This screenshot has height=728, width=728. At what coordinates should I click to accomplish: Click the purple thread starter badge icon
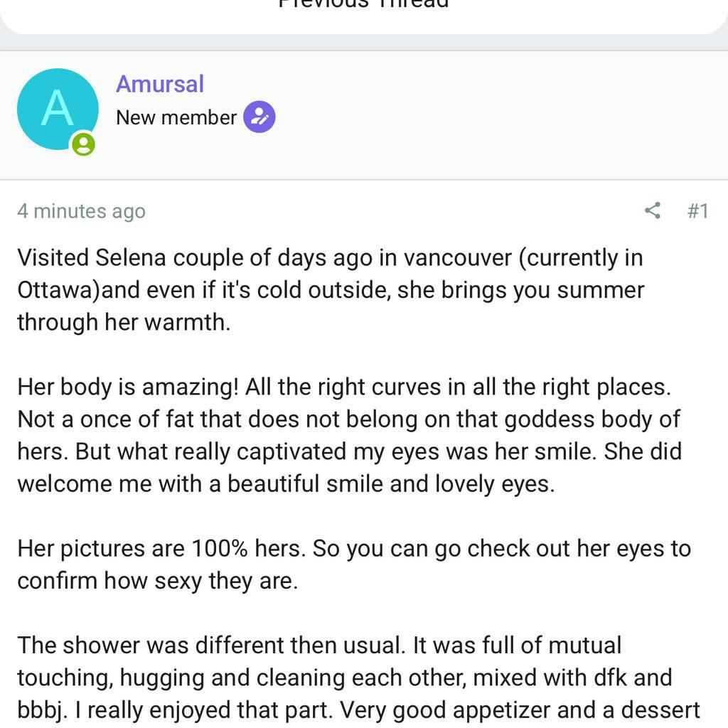259,117
